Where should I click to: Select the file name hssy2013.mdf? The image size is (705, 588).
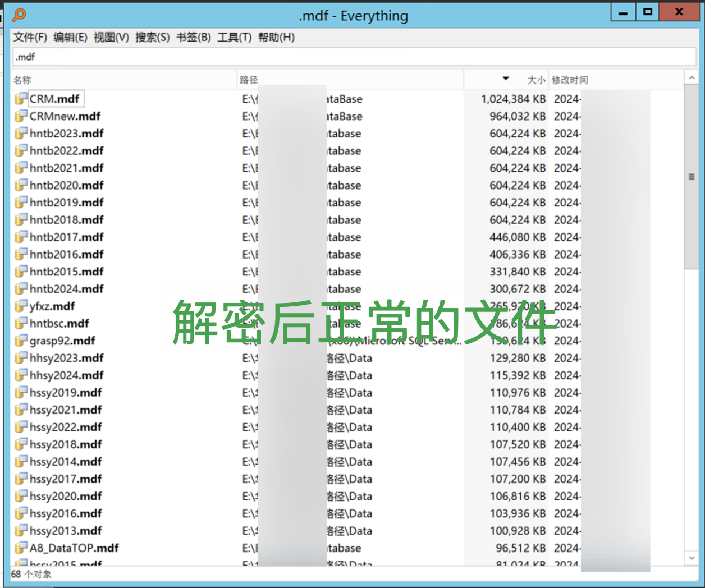pyautogui.click(x=66, y=531)
